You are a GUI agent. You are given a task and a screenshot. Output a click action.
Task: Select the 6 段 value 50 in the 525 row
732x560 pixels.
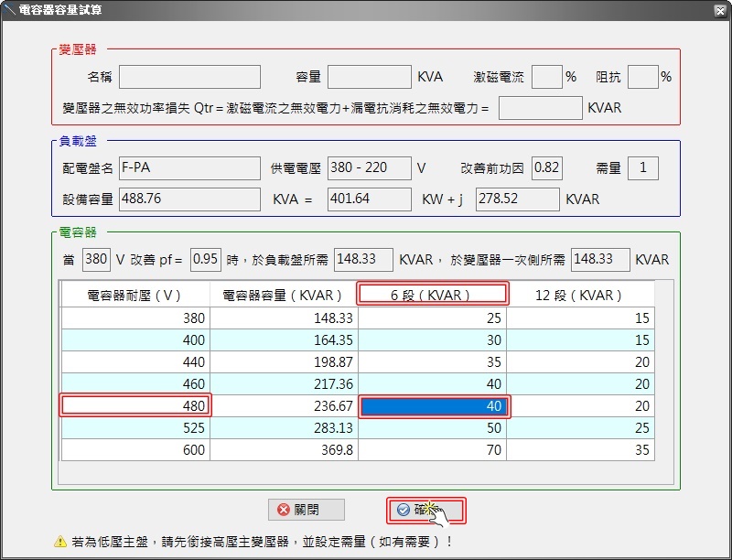click(432, 428)
